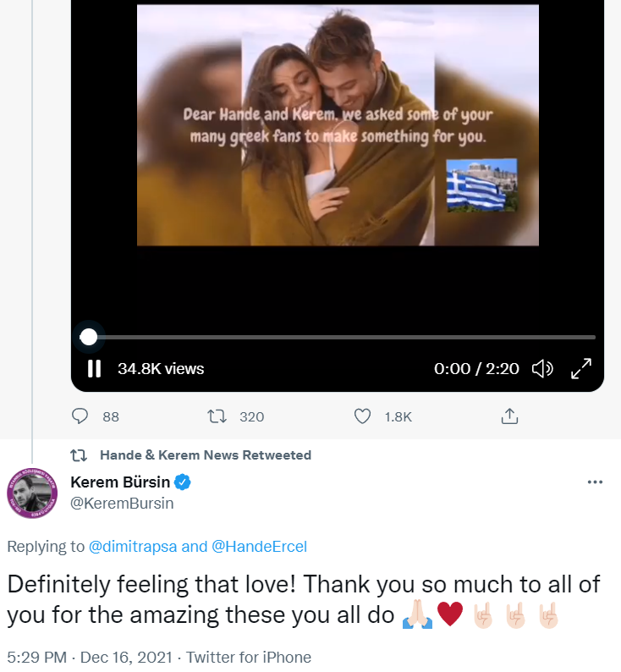
Task: Click Kerem Bürsin's profile avatar
Action: coord(31,493)
